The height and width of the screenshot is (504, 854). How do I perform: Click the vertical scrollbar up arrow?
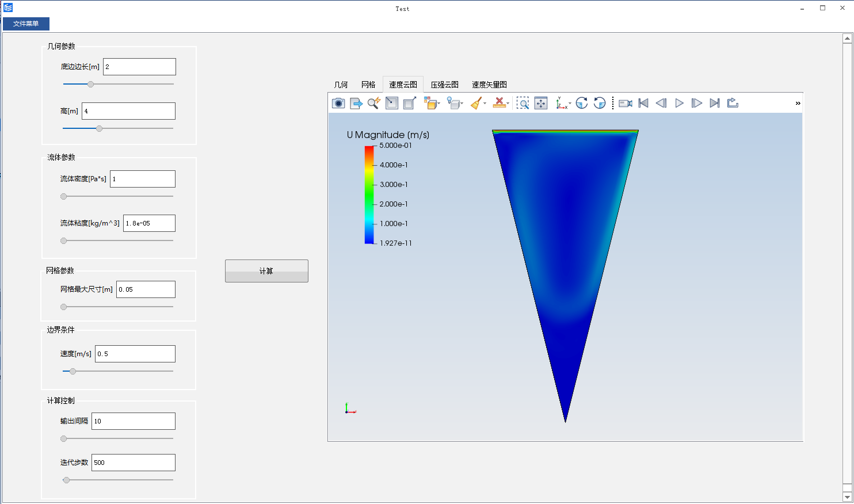tap(847, 39)
